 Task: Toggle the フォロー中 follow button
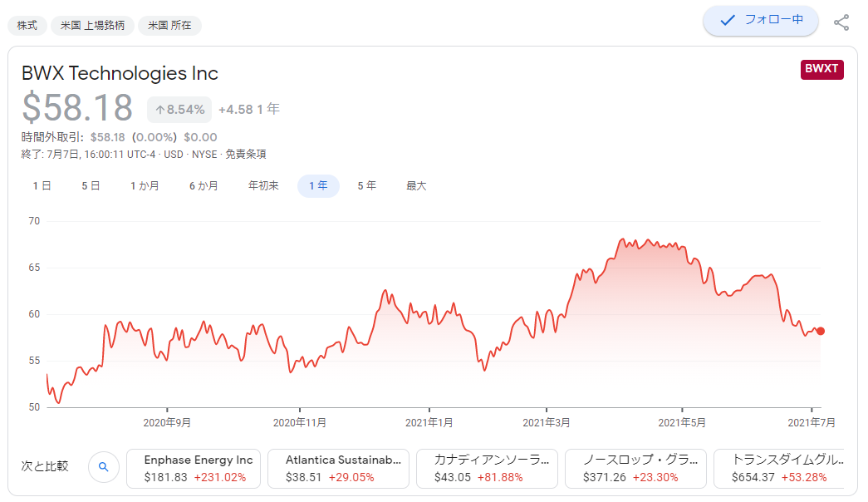[x=761, y=21]
